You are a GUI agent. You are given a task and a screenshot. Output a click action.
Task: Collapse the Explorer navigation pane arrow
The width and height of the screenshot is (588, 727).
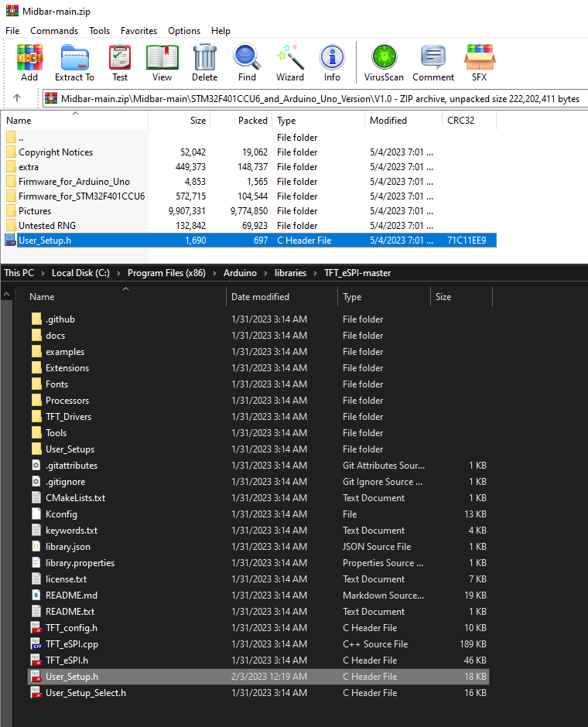6,294
